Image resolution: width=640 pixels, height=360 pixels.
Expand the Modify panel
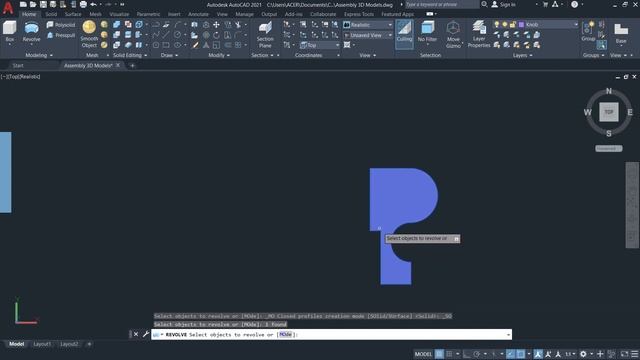click(219, 55)
